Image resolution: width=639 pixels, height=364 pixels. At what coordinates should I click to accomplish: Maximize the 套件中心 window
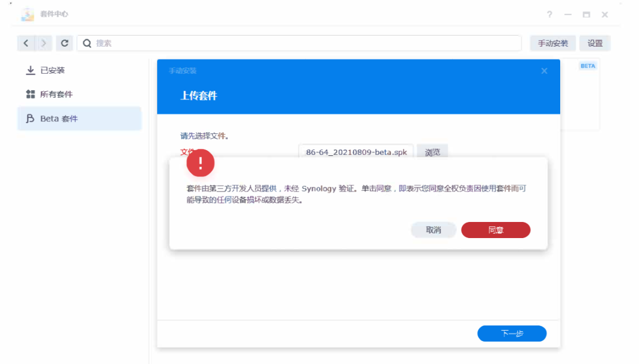tap(587, 15)
